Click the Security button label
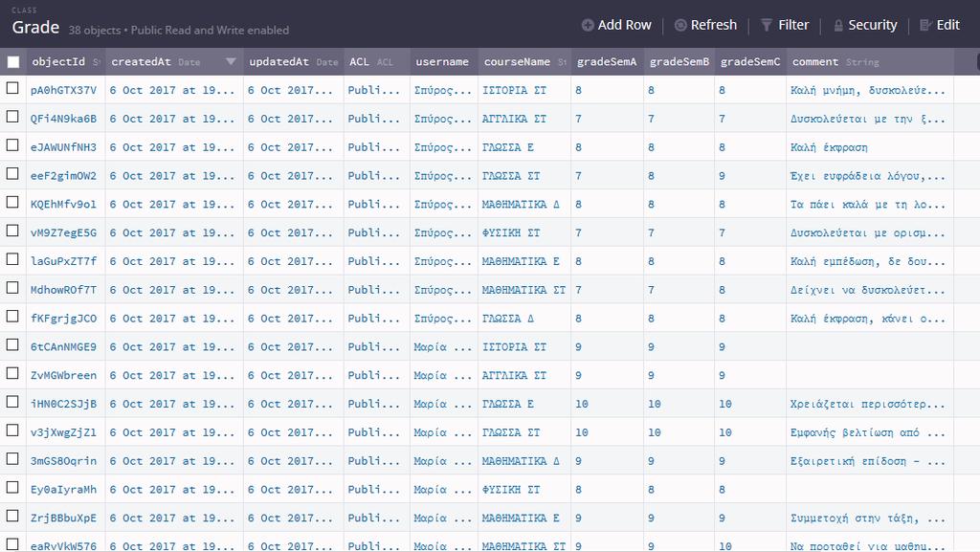 [x=873, y=25]
